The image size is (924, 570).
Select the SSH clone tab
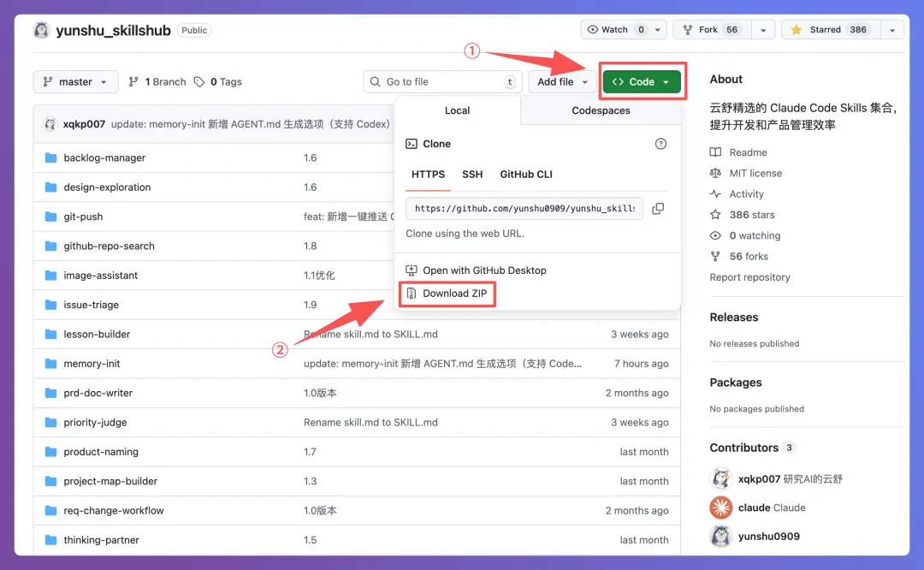tap(472, 175)
